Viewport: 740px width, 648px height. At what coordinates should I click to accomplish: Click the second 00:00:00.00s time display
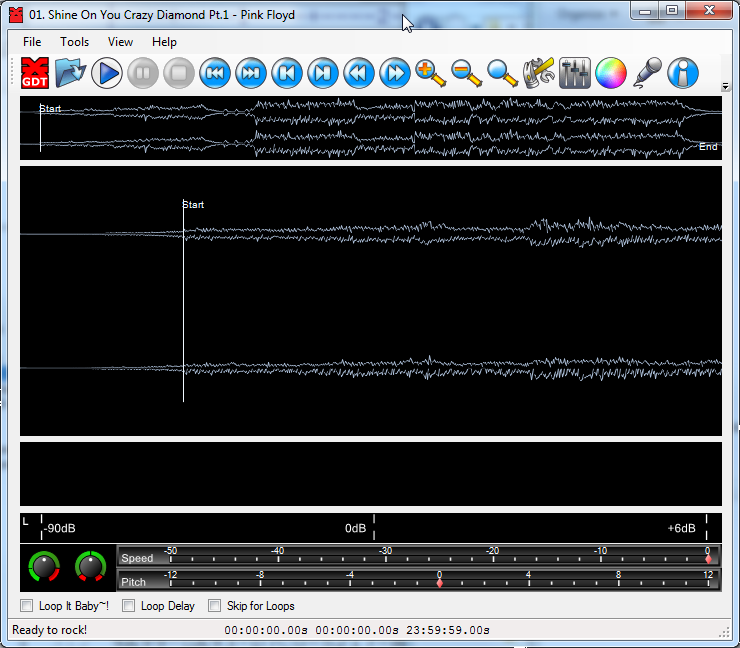click(357, 630)
